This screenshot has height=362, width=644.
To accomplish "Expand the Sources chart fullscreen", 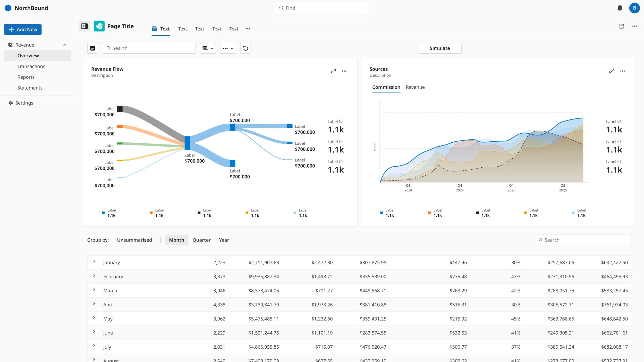I will [612, 71].
